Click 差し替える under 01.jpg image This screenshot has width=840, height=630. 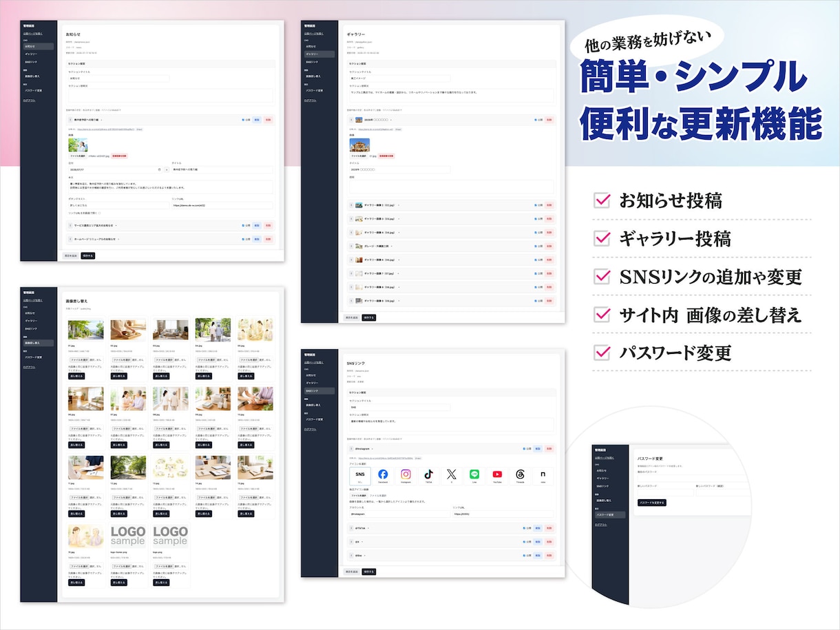[x=76, y=377]
